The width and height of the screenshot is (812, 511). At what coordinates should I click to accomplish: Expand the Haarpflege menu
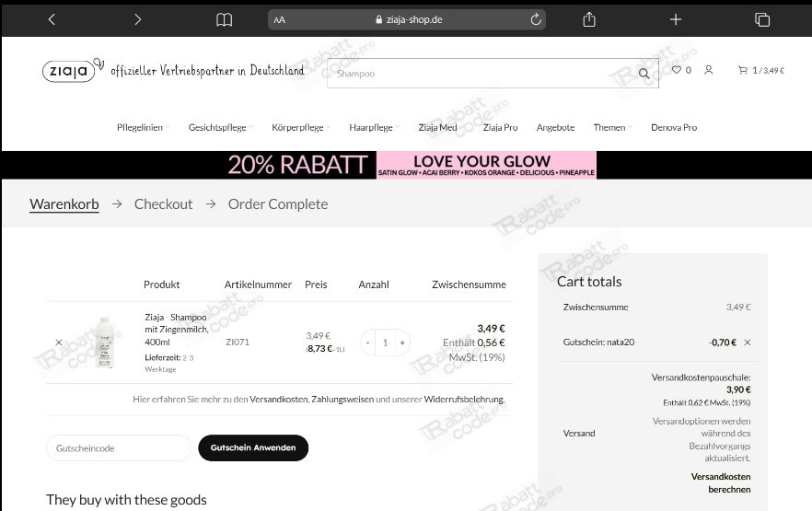coord(375,127)
